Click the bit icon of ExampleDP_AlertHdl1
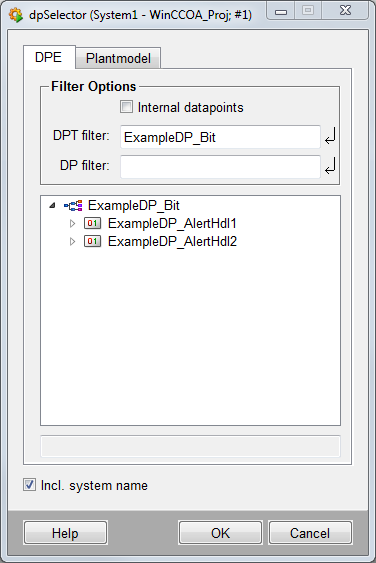 point(92,223)
